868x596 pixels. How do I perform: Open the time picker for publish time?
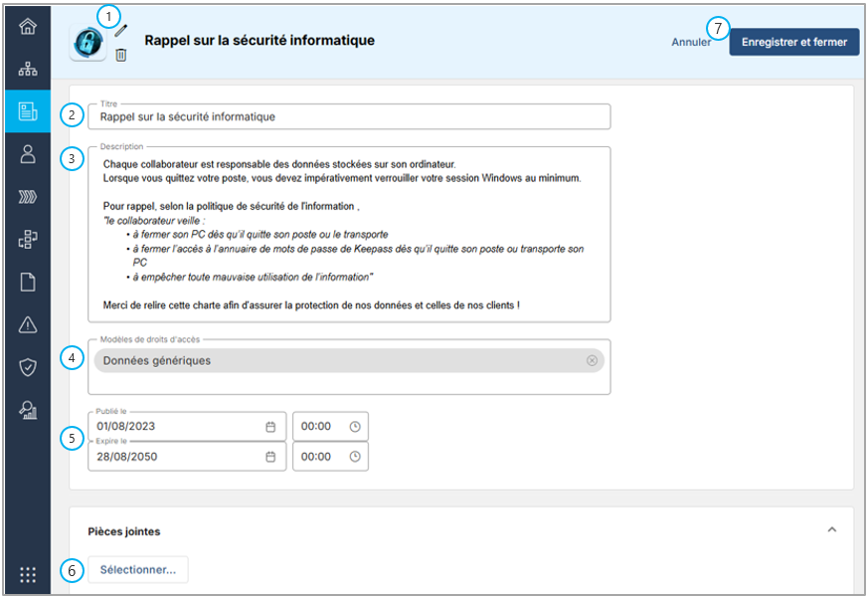tap(355, 427)
